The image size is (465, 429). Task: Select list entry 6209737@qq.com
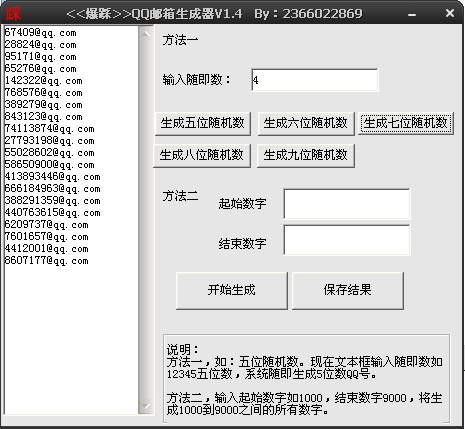coord(46,225)
